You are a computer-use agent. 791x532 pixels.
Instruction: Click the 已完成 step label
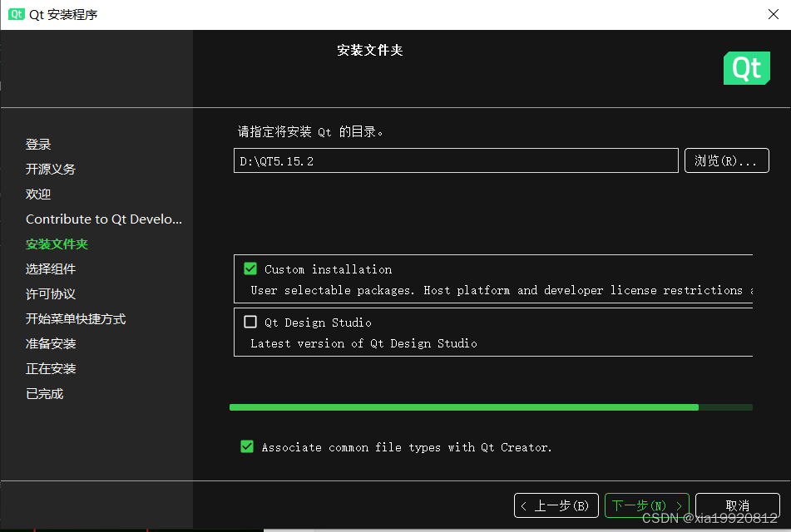(44, 394)
